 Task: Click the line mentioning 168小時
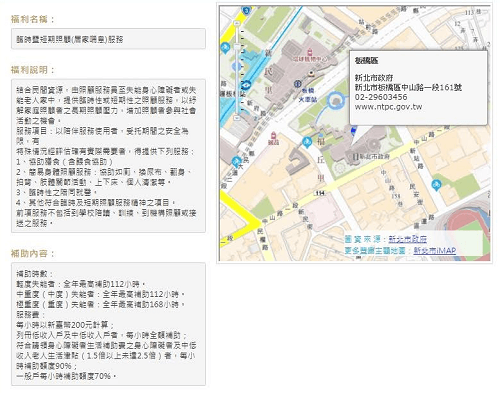click(x=101, y=305)
